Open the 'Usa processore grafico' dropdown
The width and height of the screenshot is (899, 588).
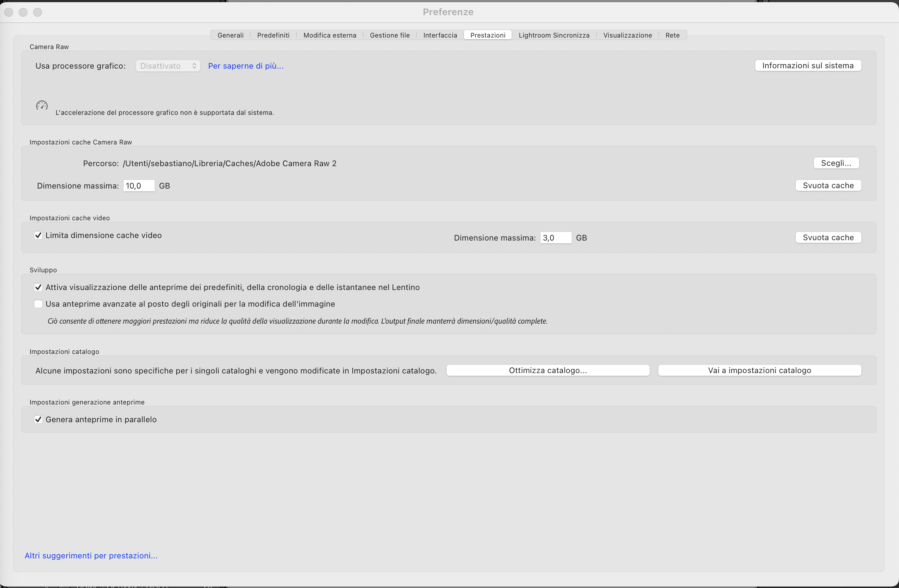pyautogui.click(x=167, y=65)
